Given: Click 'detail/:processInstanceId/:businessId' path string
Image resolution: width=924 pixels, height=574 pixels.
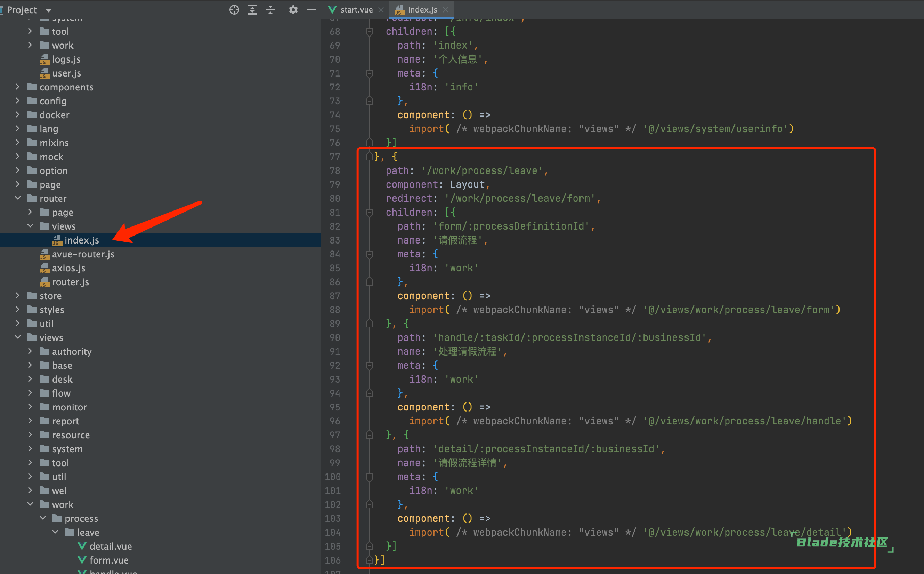Looking at the screenshot, I should (x=546, y=449).
